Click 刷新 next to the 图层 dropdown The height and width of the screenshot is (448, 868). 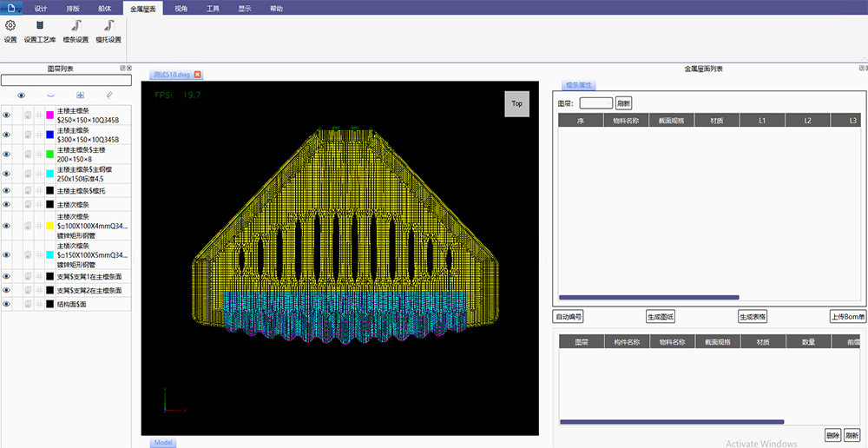coord(623,103)
